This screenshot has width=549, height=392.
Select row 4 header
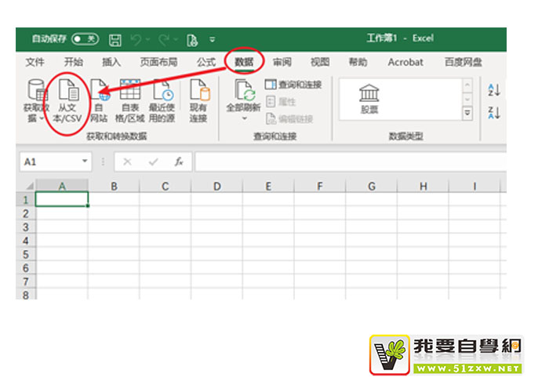pyautogui.click(x=26, y=241)
